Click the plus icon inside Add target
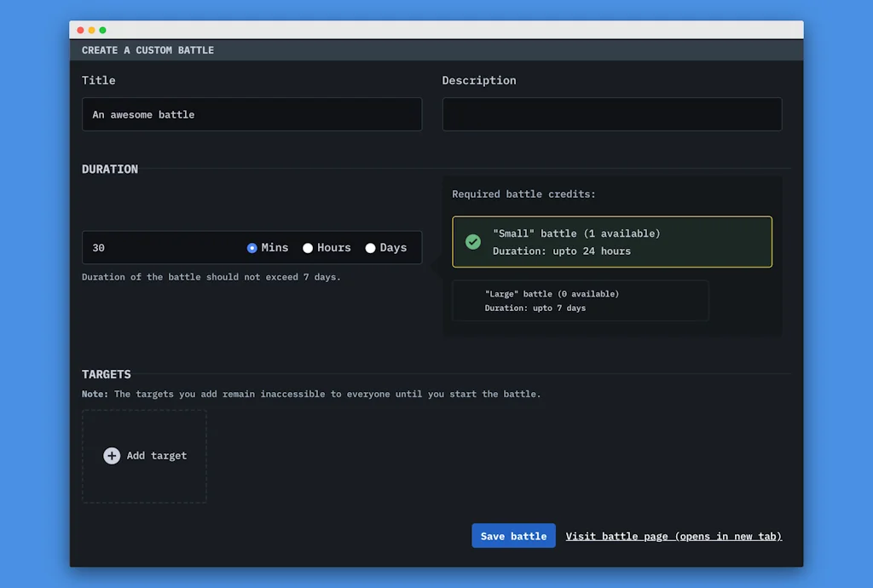873x588 pixels. tap(112, 455)
